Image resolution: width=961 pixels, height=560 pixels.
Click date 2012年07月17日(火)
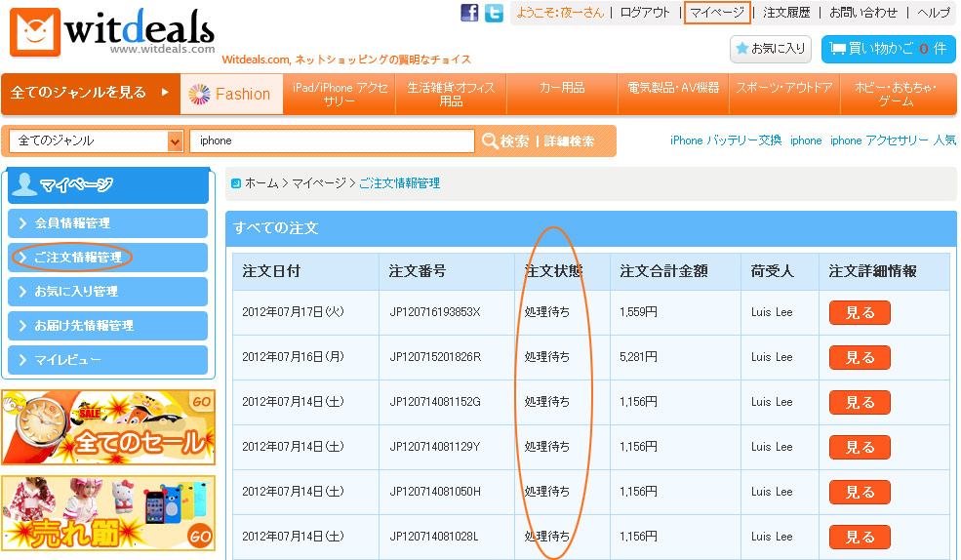click(x=293, y=312)
